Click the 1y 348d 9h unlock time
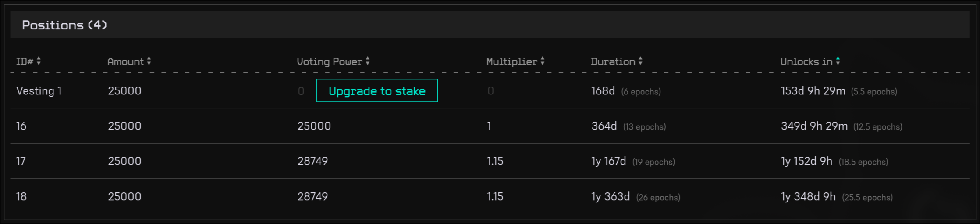This screenshot has width=980, height=224. pyautogui.click(x=808, y=196)
